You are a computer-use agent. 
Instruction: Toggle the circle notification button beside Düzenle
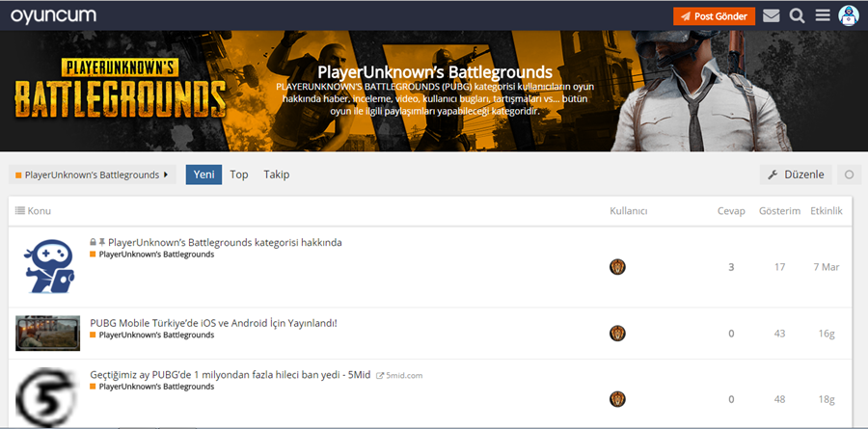click(x=849, y=174)
